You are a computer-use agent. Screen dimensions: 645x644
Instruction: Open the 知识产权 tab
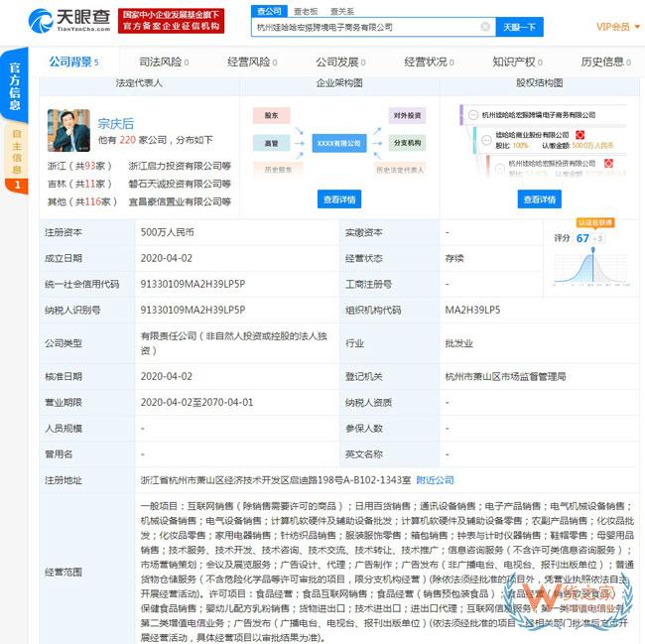point(517,63)
